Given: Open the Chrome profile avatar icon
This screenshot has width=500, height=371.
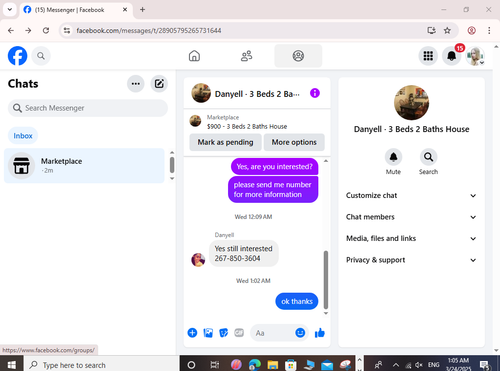Looking at the screenshot, I should tap(471, 30).
